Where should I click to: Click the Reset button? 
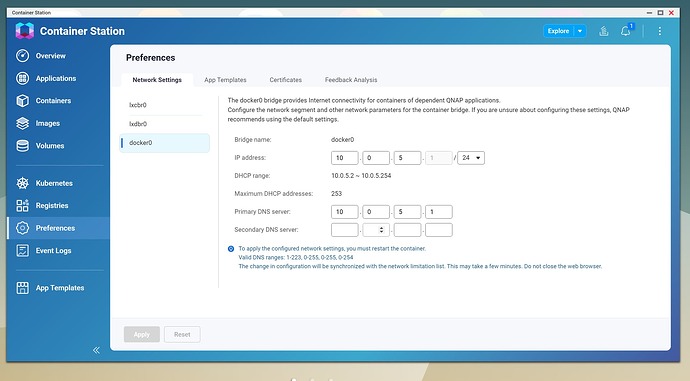(x=182, y=334)
